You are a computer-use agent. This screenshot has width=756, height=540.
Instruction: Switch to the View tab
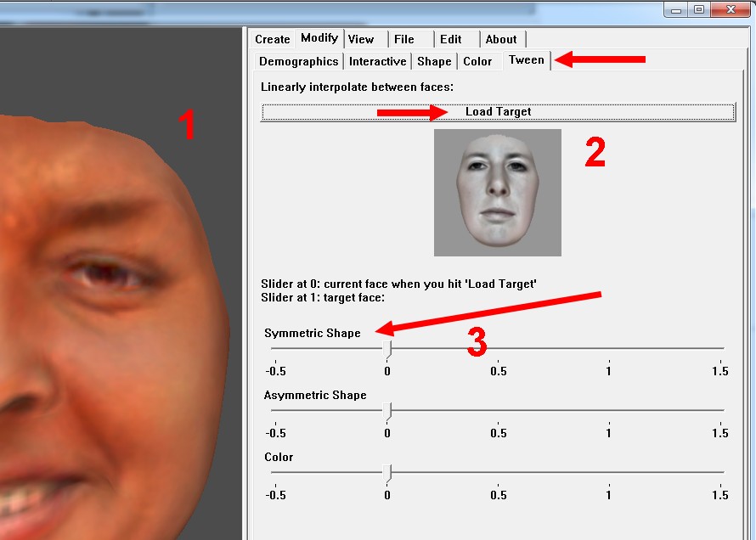click(x=365, y=40)
